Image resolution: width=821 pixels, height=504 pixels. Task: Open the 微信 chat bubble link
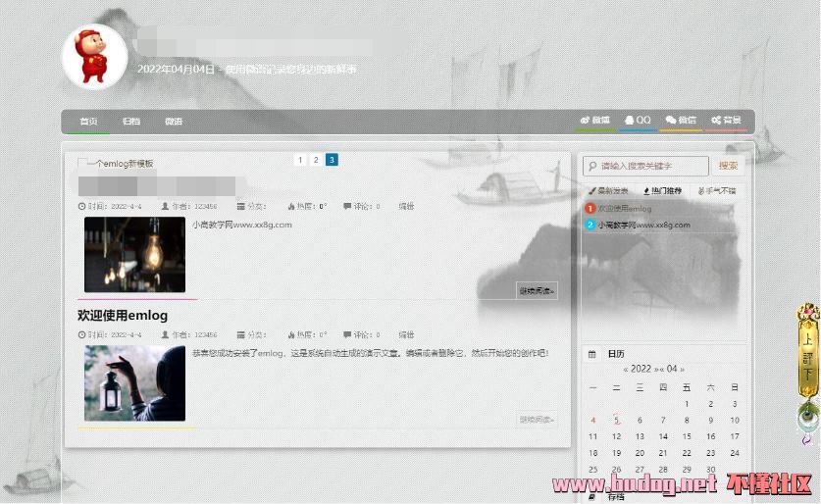(681, 121)
